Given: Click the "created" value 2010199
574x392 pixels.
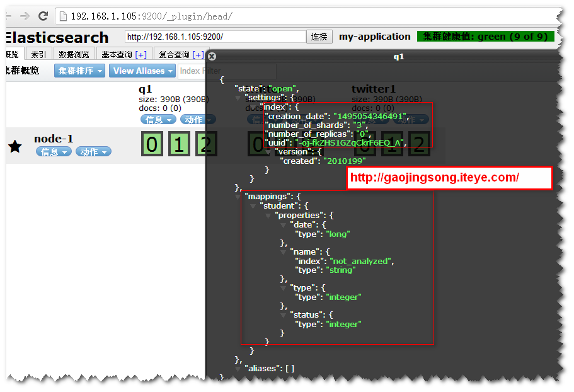Looking at the screenshot, I should 345,161.
